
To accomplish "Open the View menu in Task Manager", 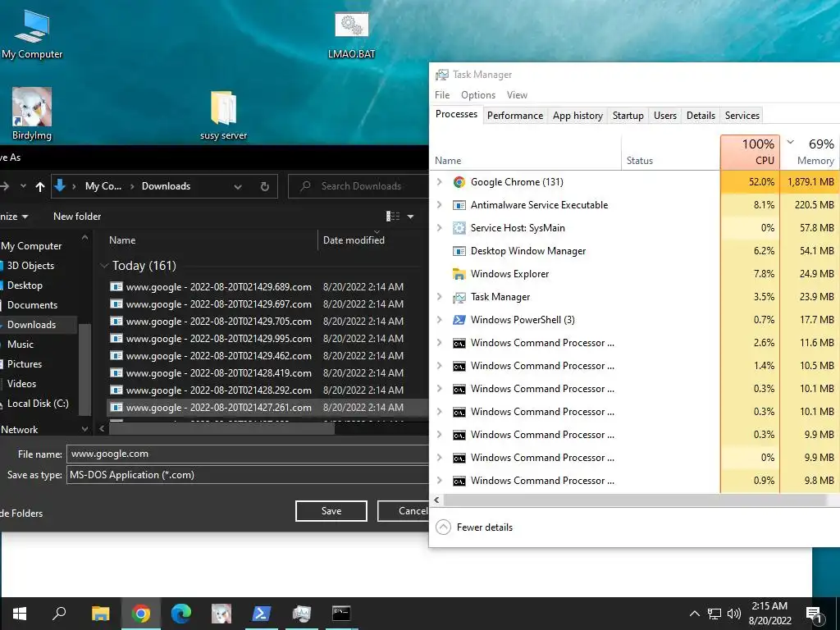I will pyautogui.click(x=517, y=95).
